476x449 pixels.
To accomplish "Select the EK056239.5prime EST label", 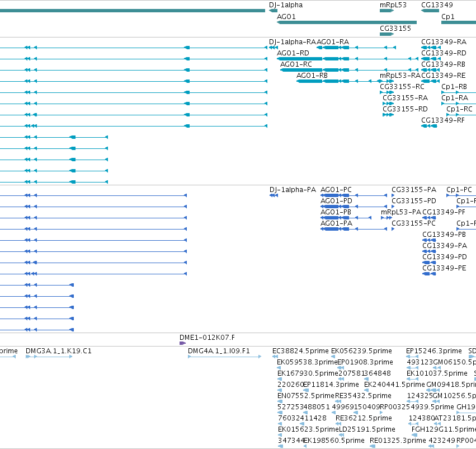I will (361, 351).
